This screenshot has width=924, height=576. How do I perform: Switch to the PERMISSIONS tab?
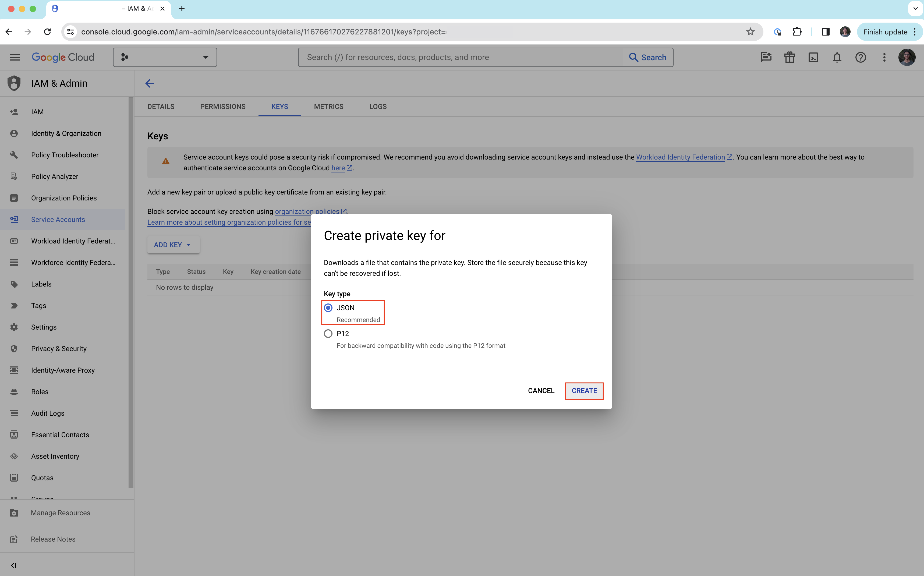point(223,107)
